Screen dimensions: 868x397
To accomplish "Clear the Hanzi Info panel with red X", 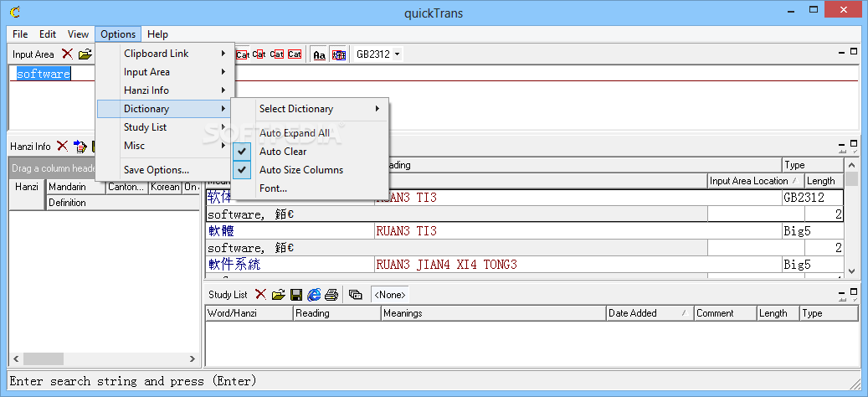I will [63, 147].
